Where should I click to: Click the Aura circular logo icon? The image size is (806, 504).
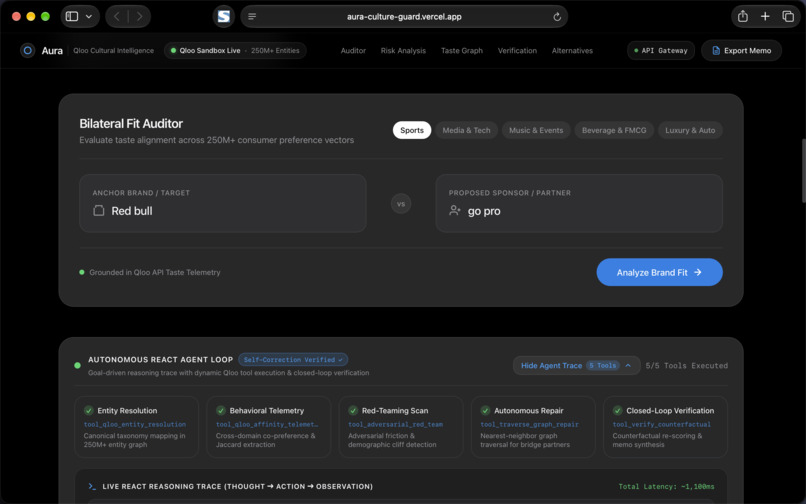coord(28,50)
